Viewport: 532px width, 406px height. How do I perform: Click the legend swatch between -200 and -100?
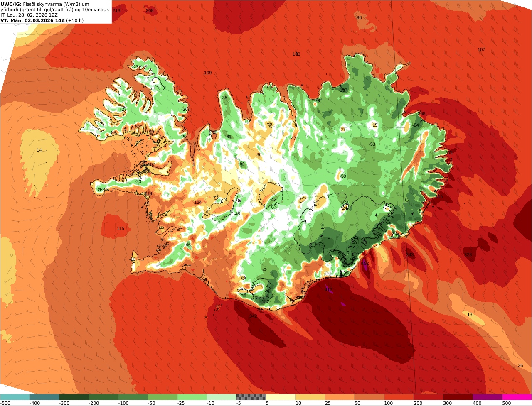click(x=103, y=397)
